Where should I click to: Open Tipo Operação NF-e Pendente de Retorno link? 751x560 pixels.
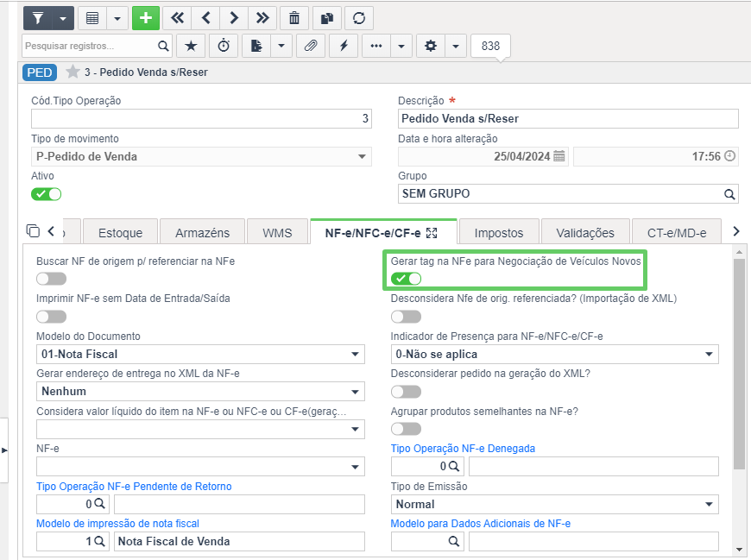[134, 487]
